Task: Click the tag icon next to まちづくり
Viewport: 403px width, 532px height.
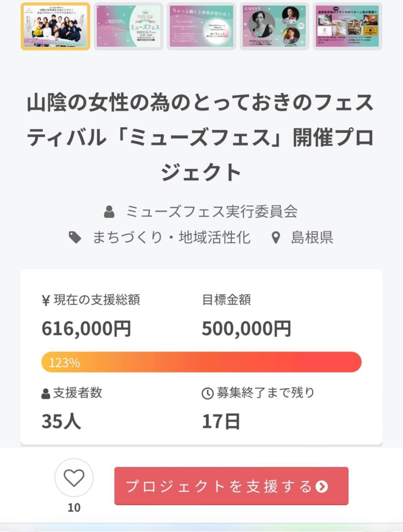Action: pos(75,237)
